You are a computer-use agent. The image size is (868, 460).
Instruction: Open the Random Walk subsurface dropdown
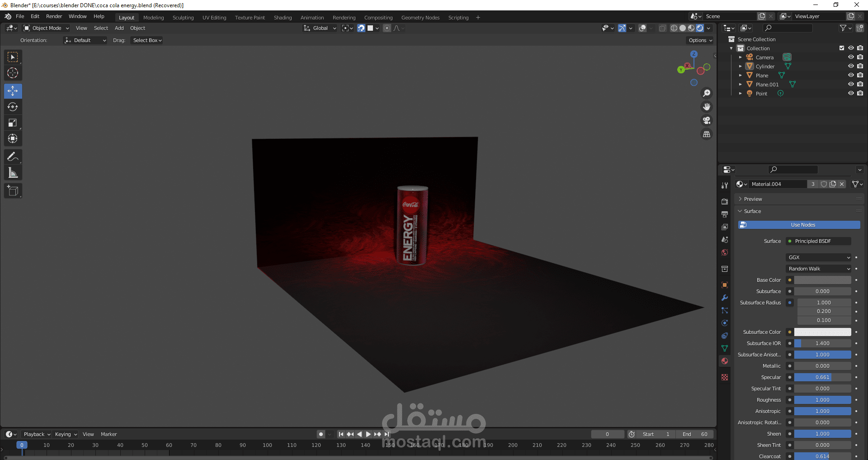819,269
